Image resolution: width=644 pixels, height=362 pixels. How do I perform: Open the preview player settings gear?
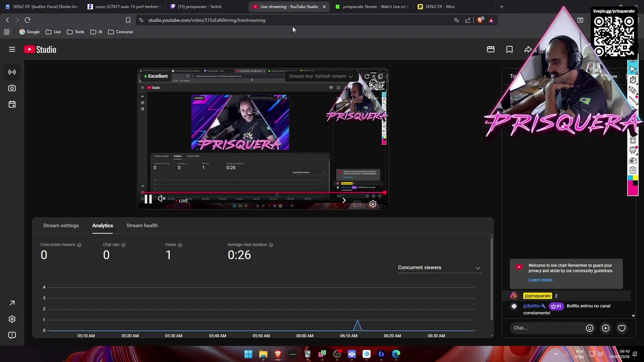click(373, 204)
